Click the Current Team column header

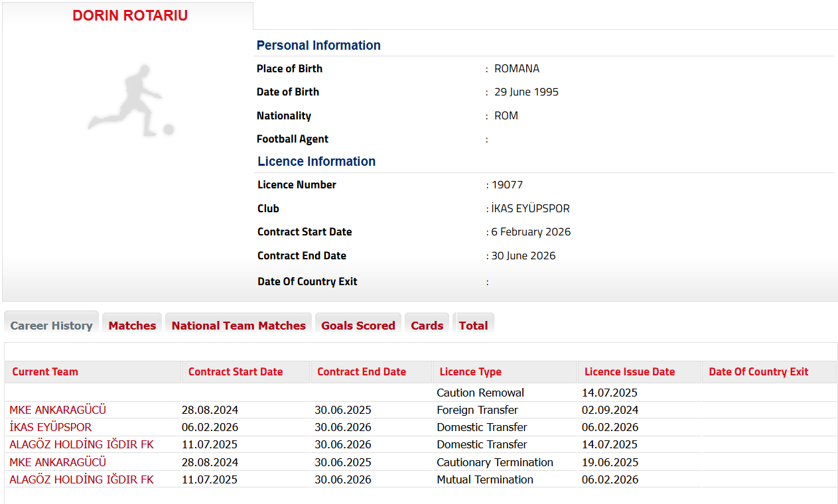tap(45, 372)
